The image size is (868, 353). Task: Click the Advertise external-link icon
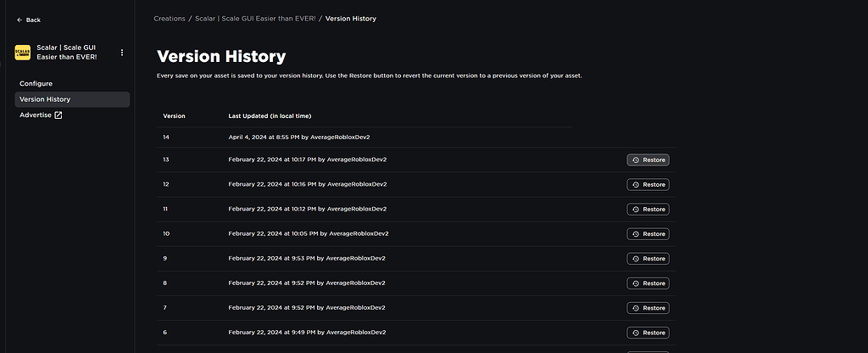click(58, 115)
